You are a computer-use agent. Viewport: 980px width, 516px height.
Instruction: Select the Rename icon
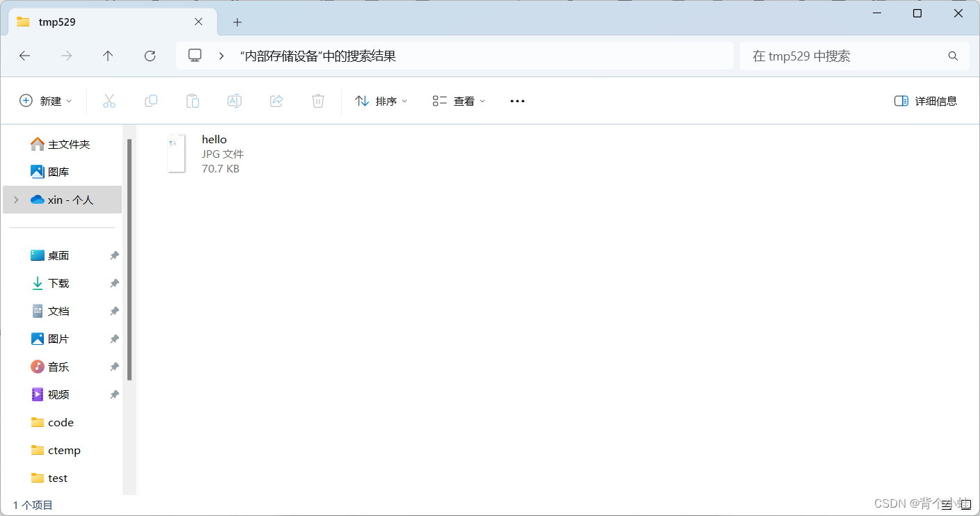click(235, 101)
